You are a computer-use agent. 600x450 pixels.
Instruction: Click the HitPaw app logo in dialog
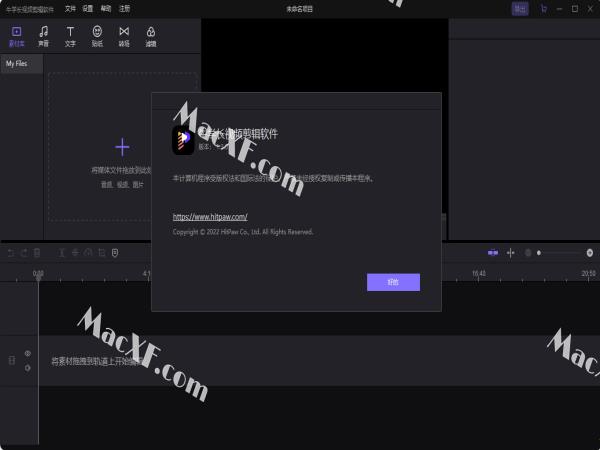tap(183, 140)
